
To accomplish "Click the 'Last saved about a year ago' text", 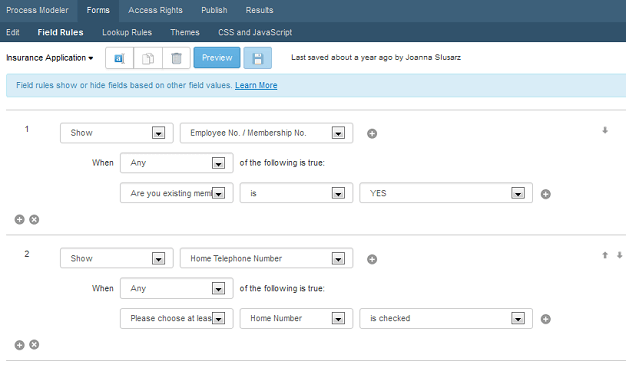I will tap(376, 58).
